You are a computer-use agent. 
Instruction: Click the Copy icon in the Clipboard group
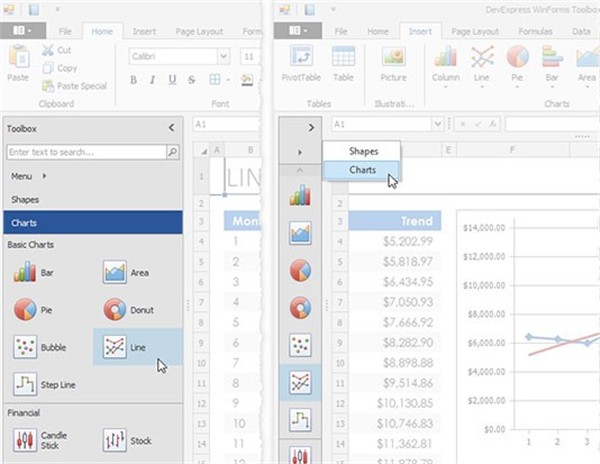click(x=48, y=68)
